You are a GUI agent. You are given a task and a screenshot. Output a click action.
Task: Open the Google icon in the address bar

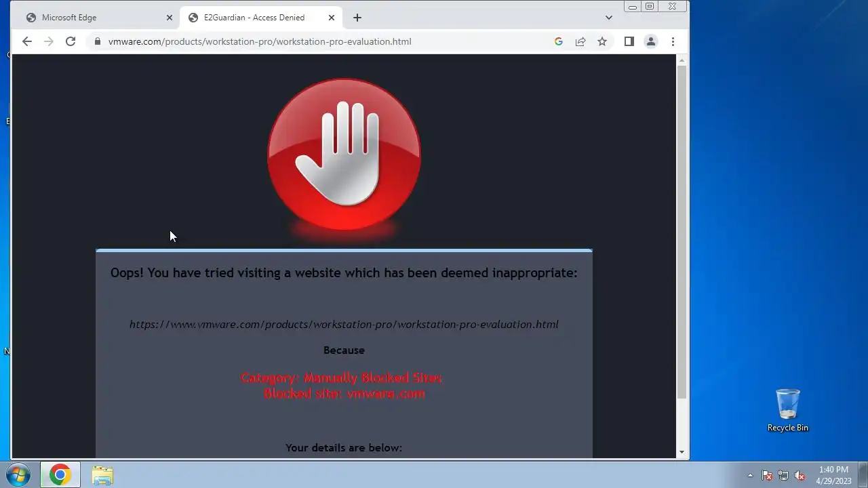coord(559,41)
